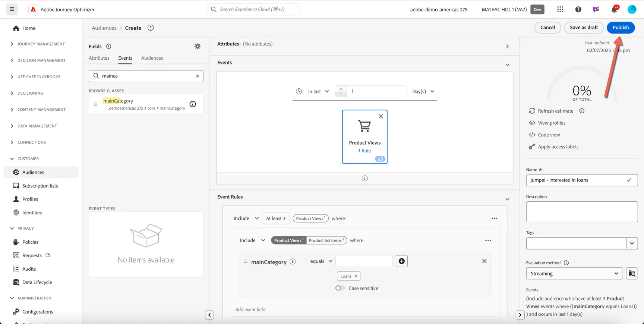644x324 pixels.
Task: Open options menu for Product list items rule
Action: point(488,240)
